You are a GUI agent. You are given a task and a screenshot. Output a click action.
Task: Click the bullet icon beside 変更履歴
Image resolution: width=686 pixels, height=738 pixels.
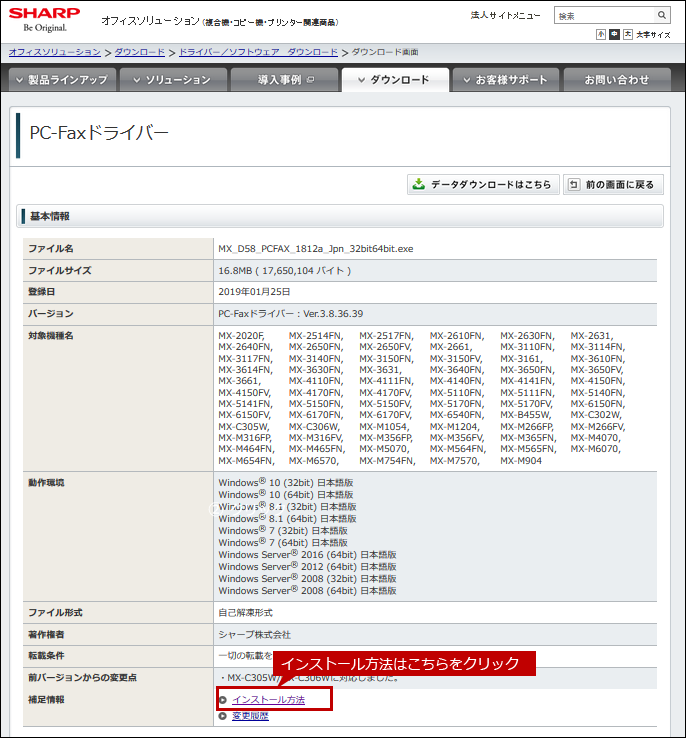point(223,716)
